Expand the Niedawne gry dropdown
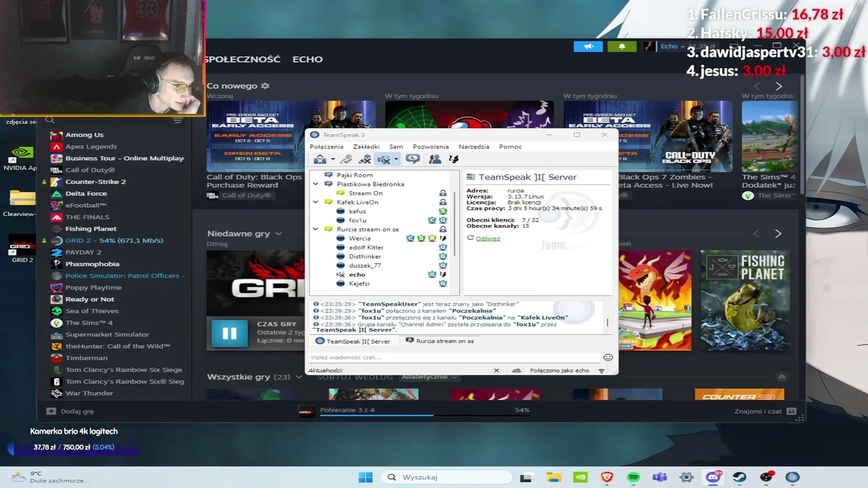Viewport: 868px width, 488px height. coord(278,234)
